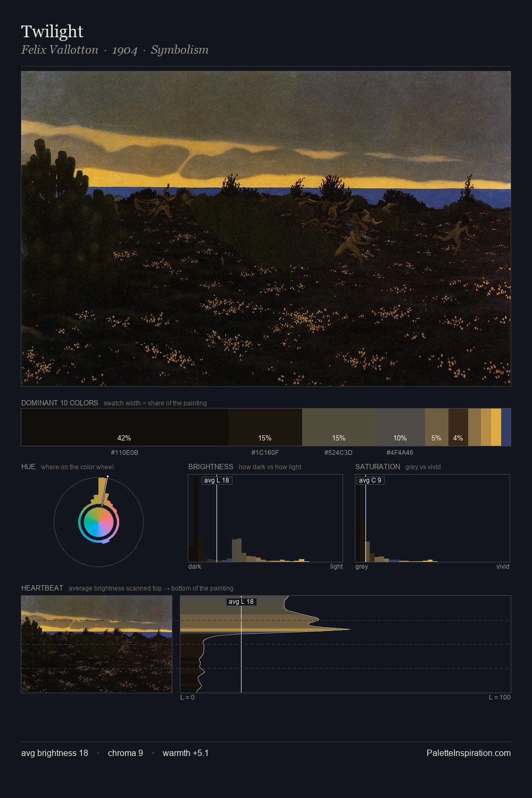Click the 'light' axis label
The width and height of the screenshot is (532, 798).
(x=336, y=567)
